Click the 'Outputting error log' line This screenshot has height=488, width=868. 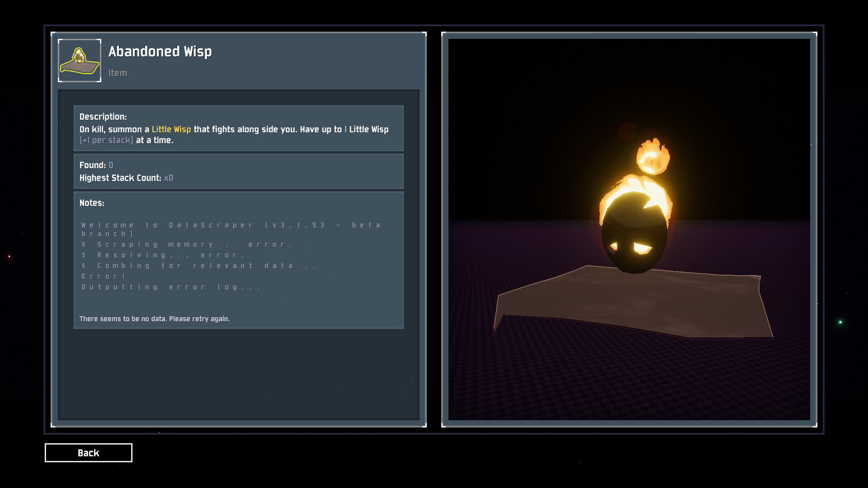point(171,287)
